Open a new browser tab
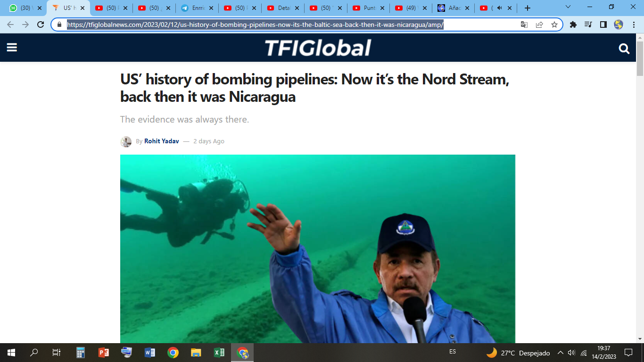Screen dimensions: 644x362 (527, 8)
